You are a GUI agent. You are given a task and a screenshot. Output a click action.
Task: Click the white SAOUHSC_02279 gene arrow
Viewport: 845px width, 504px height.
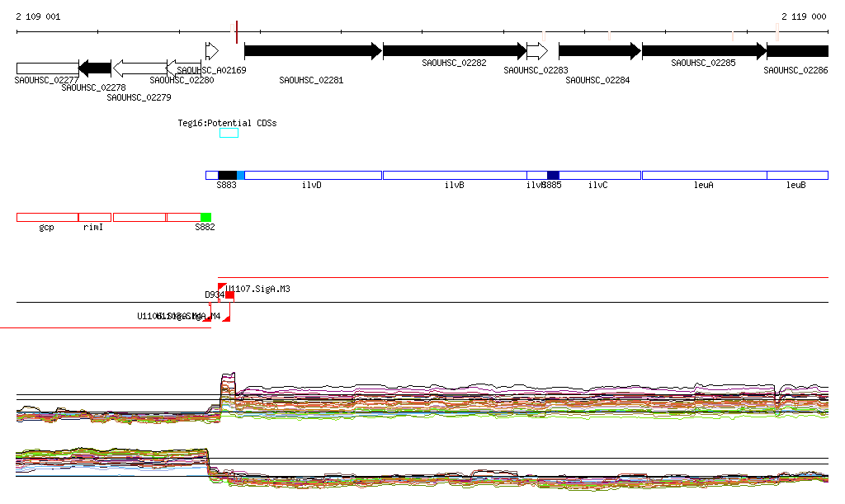139,68
